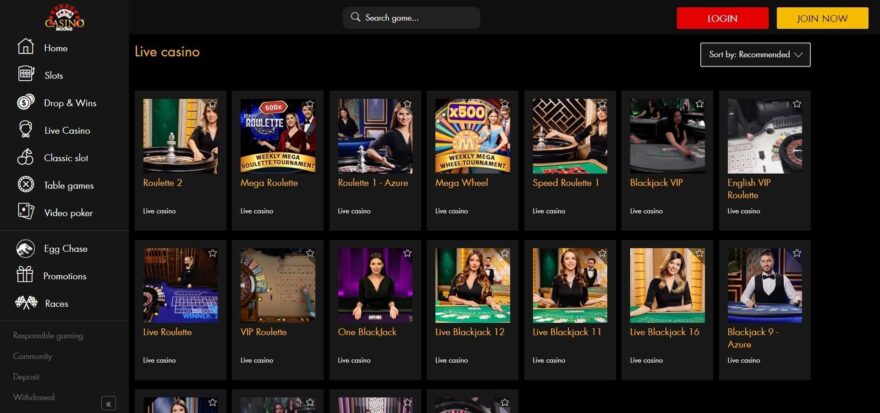Open Table games menu item
The image size is (880, 413).
(68, 185)
